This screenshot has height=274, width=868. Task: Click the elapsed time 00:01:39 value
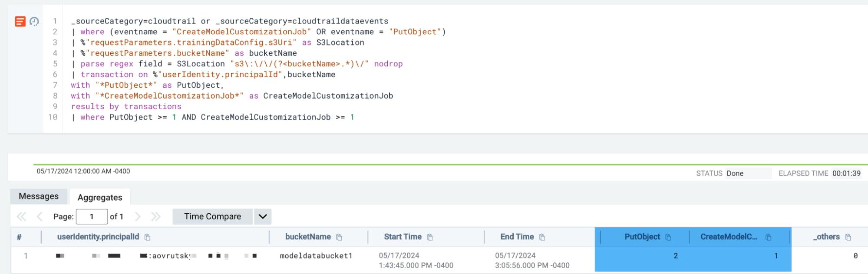(846, 173)
